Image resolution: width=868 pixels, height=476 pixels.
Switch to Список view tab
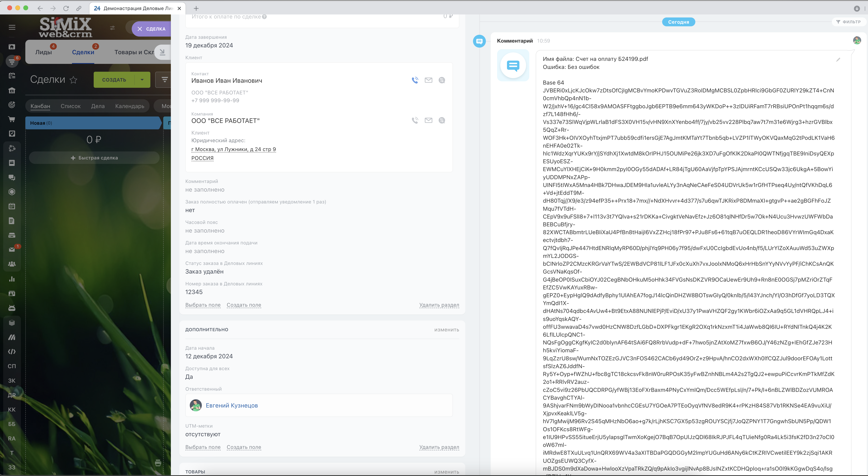pos(70,106)
